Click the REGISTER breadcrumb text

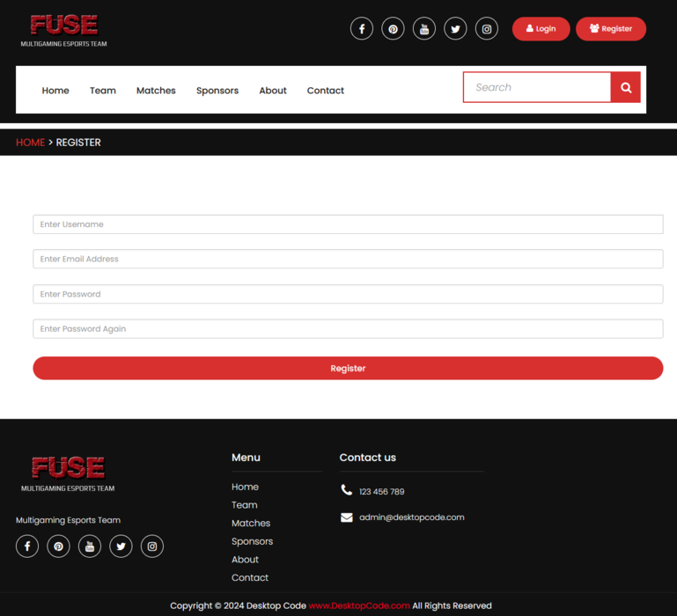pos(78,143)
